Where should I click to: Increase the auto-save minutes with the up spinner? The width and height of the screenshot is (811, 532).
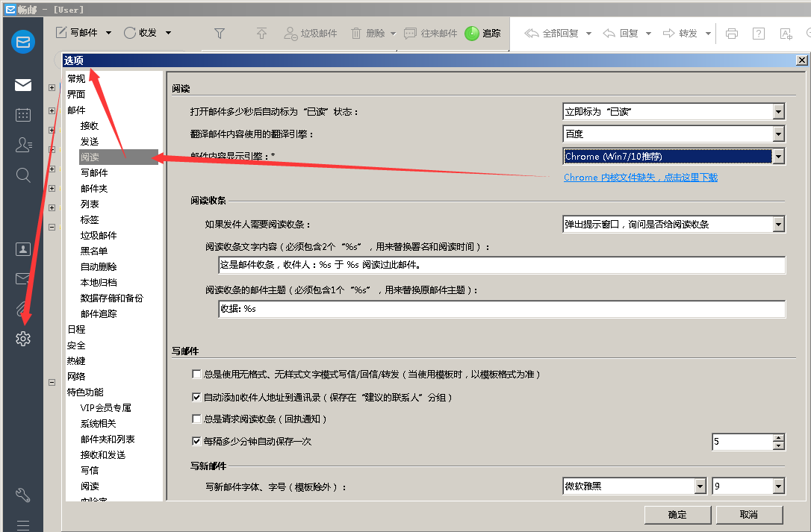pyautogui.click(x=779, y=438)
